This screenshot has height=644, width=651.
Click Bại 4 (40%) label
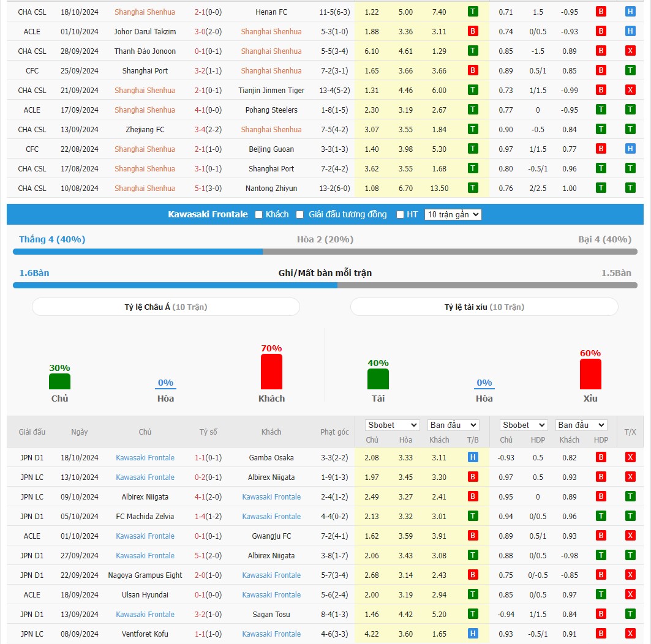[604, 239]
